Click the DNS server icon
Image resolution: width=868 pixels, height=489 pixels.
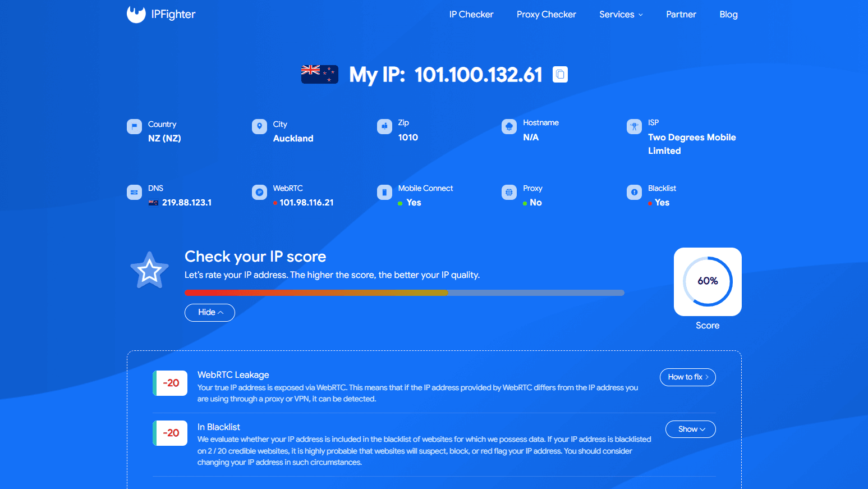pos(134,192)
